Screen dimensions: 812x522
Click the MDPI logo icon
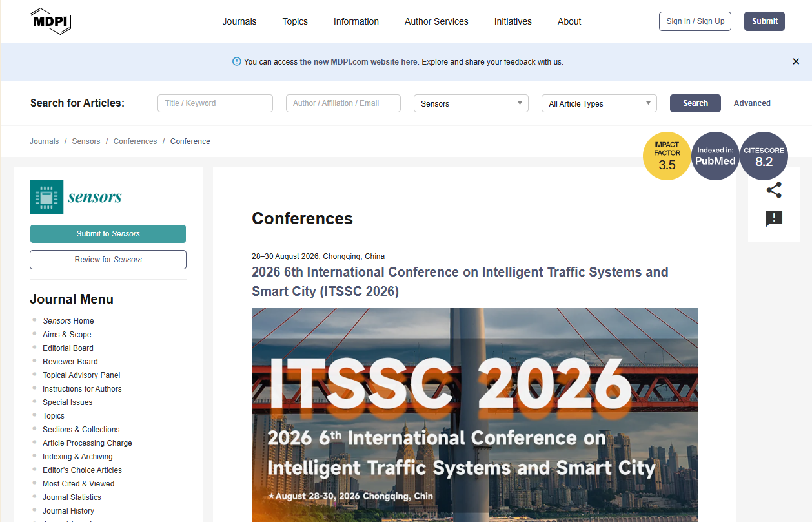50,21
